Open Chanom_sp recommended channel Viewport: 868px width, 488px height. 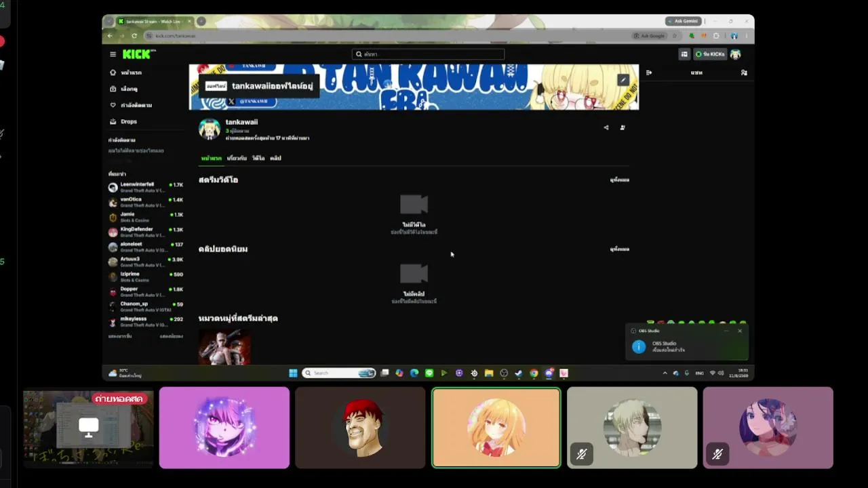pyautogui.click(x=146, y=306)
